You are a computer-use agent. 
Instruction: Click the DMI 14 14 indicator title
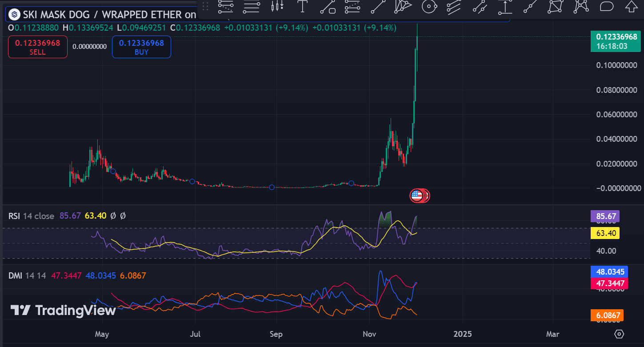click(27, 275)
